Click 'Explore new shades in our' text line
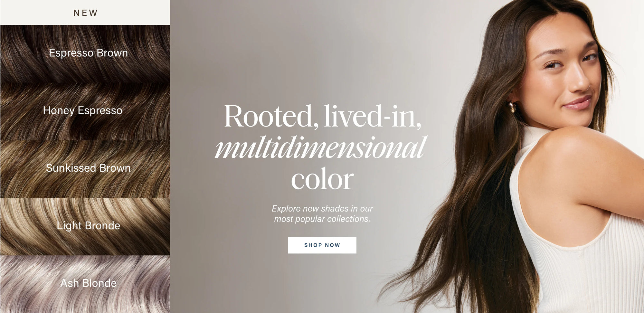The height and width of the screenshot is (313, 644). [x=322, y=208]
